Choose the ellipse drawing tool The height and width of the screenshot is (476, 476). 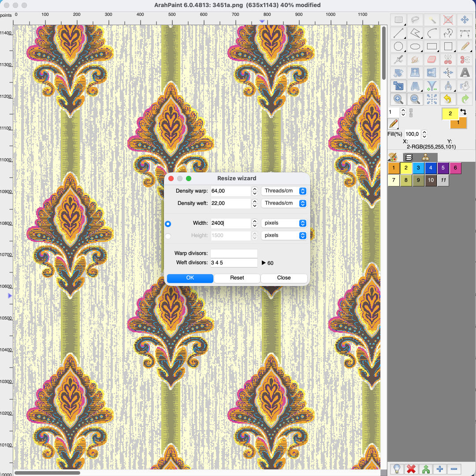click(x=415, y=46)
